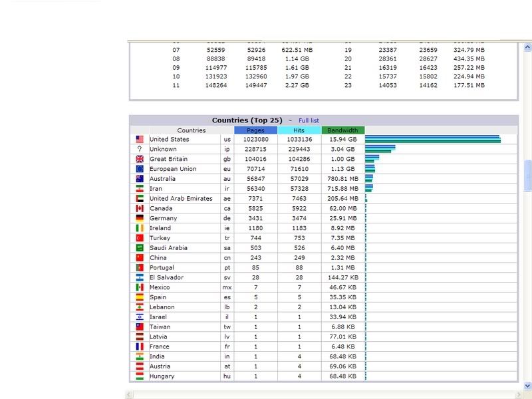This screenshot has width=532, height=399.
Task: Select the Lebanon flag icon
Action: point(140,307)
